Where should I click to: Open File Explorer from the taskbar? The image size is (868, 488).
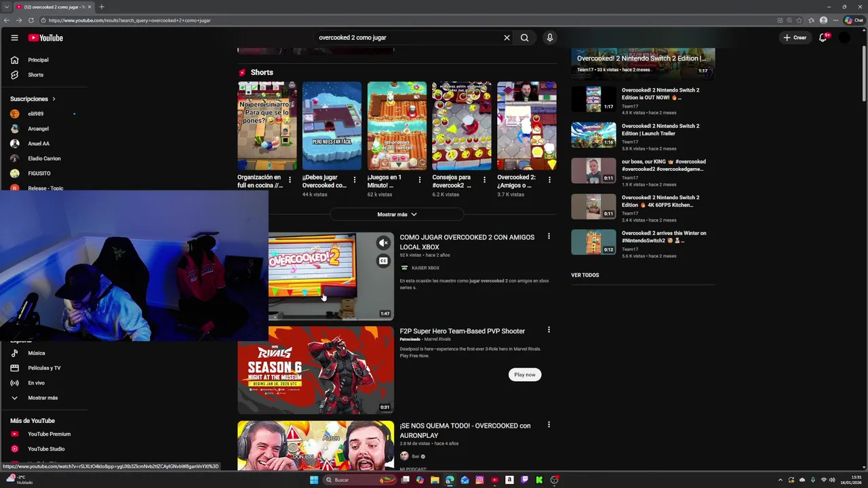point(435,480)
